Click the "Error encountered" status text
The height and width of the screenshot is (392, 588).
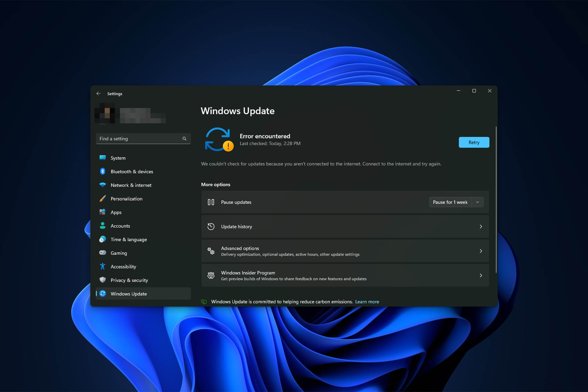coord(265,136)
